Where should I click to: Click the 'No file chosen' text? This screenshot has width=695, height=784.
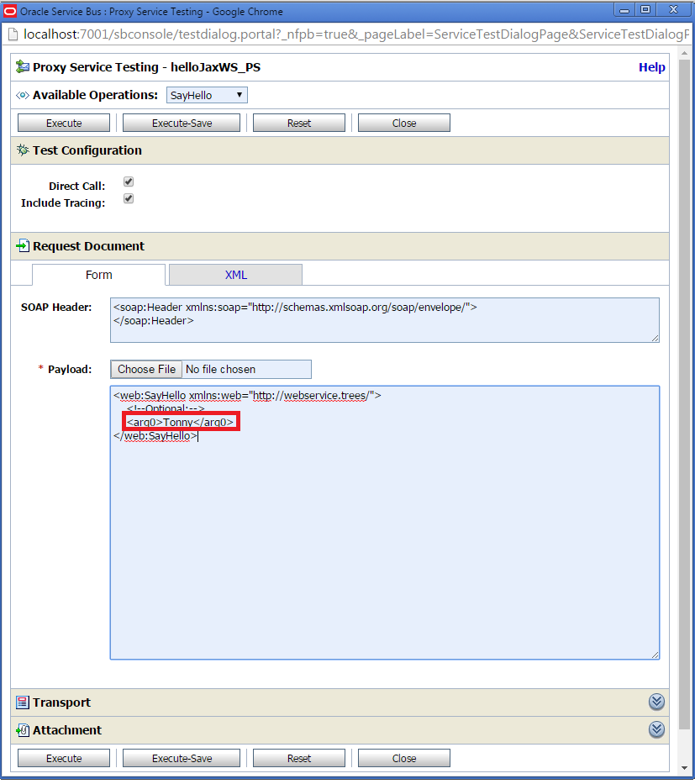pos(220,369)
